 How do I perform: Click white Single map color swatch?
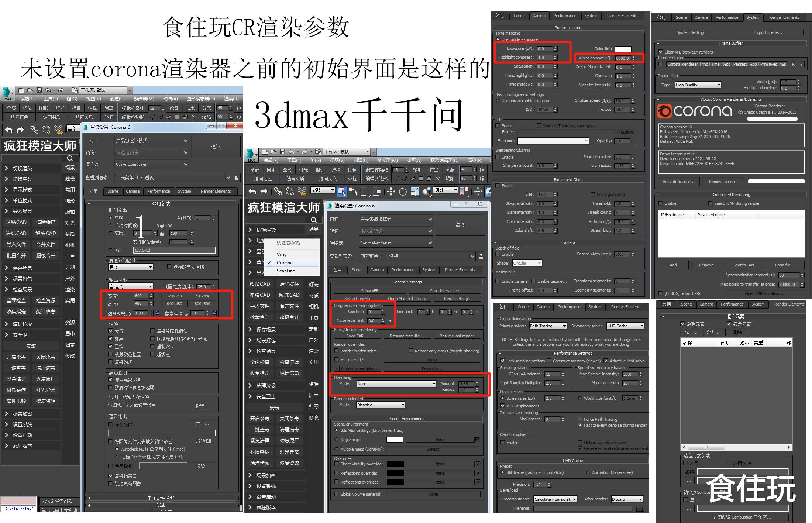click(395, 440)
